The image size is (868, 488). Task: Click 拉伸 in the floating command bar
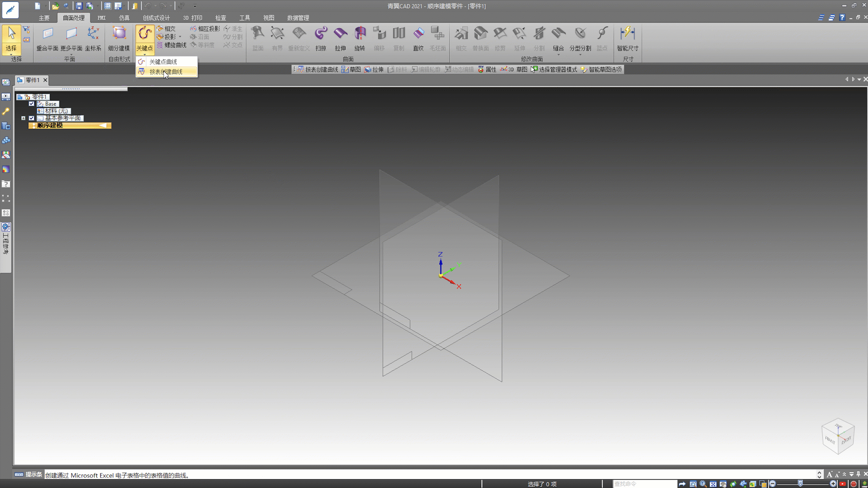coord(374,69)
